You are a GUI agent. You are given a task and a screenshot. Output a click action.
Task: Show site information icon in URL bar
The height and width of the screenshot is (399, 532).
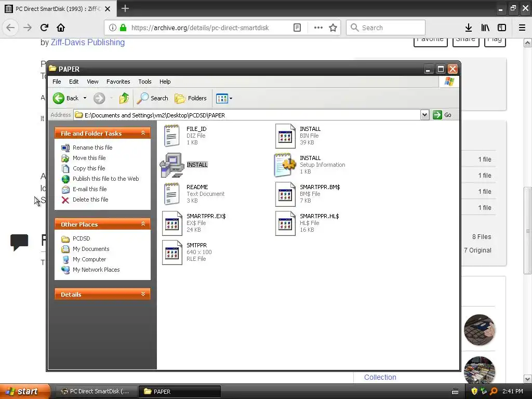[x=113, y=28]
